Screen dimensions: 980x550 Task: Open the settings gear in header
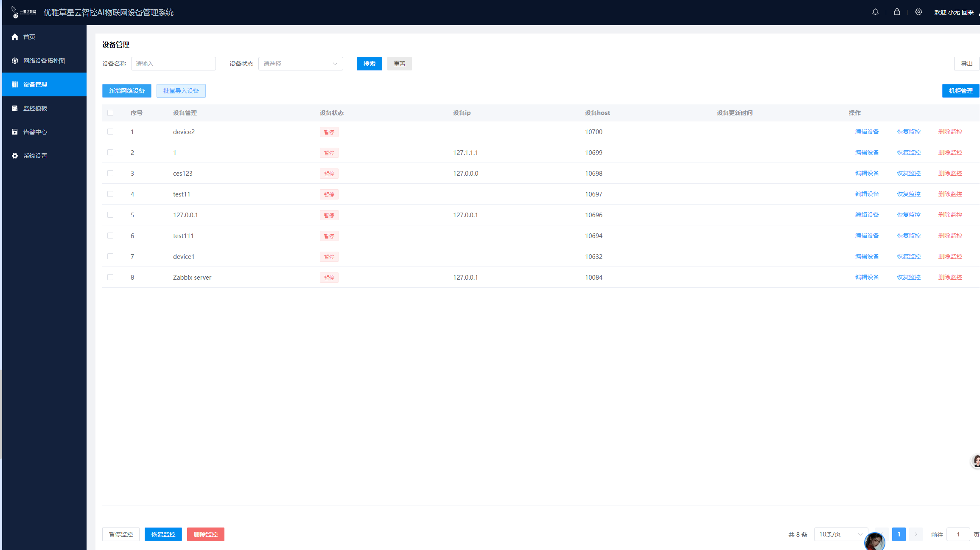pyautogui.click(x=918, y=12)
